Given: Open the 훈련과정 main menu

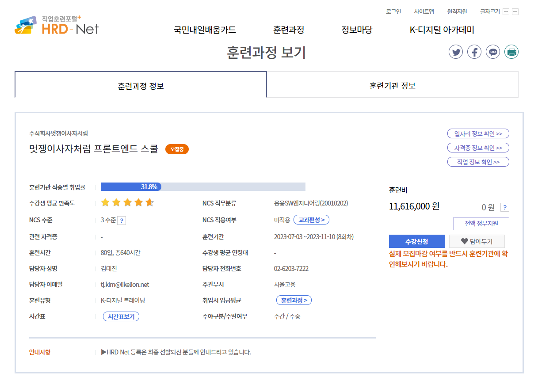Looking at the screenshot, I should [x=289, y=30].
